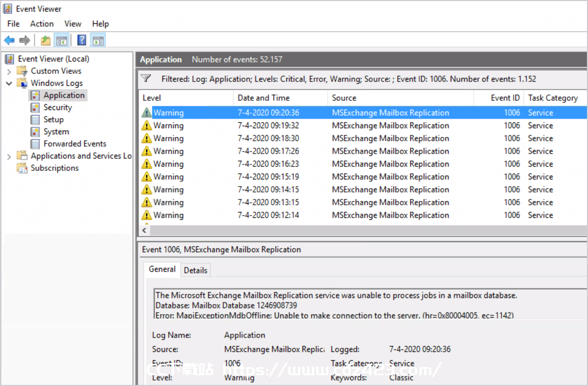Click Source cell of 09:19:32 event

[390, 125]
